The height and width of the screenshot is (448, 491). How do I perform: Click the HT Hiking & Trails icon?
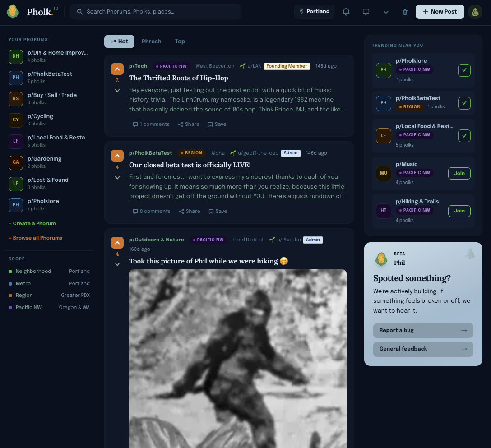(x=384, y=211)
